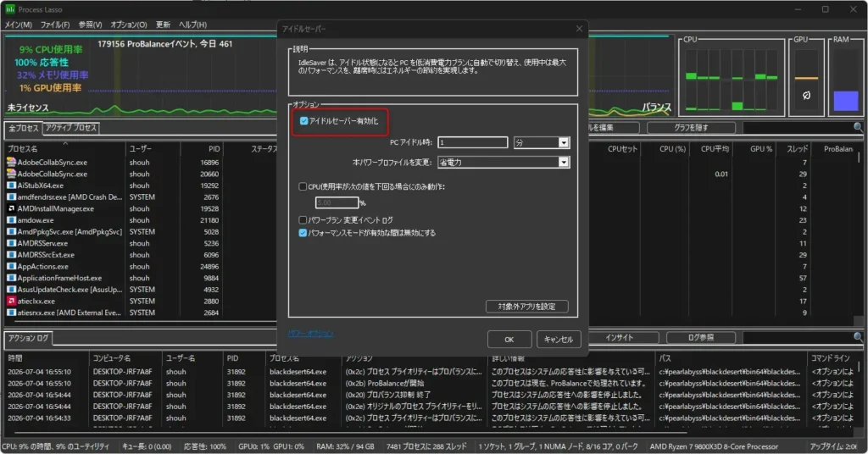Click icon of AMDRSServ.exe process

point(11,243)
